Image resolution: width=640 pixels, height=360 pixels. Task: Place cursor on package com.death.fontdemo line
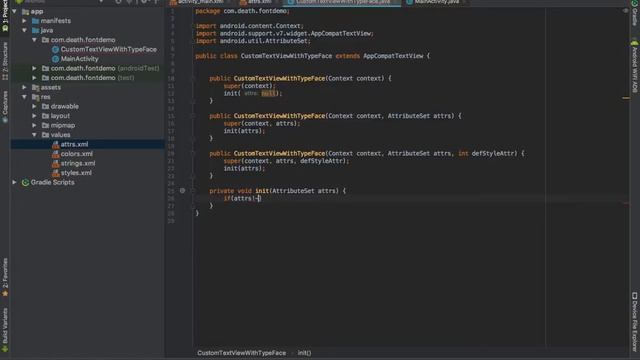coord(242,11)
